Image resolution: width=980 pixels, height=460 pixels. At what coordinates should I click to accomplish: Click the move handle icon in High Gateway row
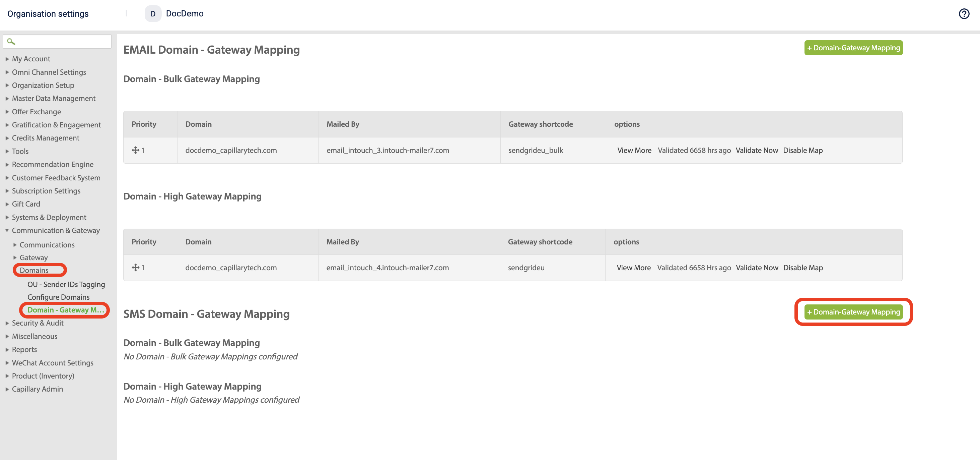pyautogui.click(x=135, y=268)
